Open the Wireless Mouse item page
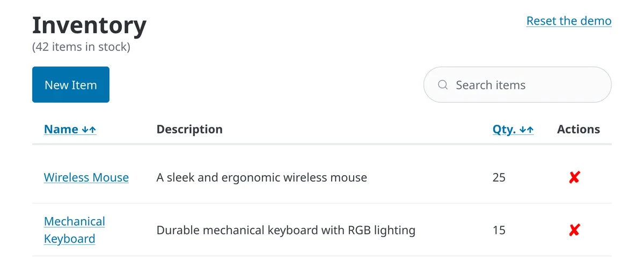The width and height of the screenshot is (644, 270). click(86, 177)
